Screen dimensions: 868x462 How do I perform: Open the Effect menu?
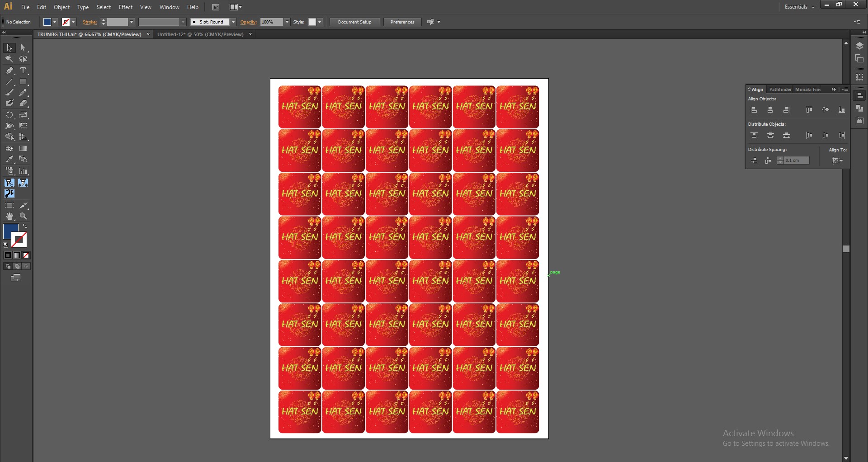(125, 7)
